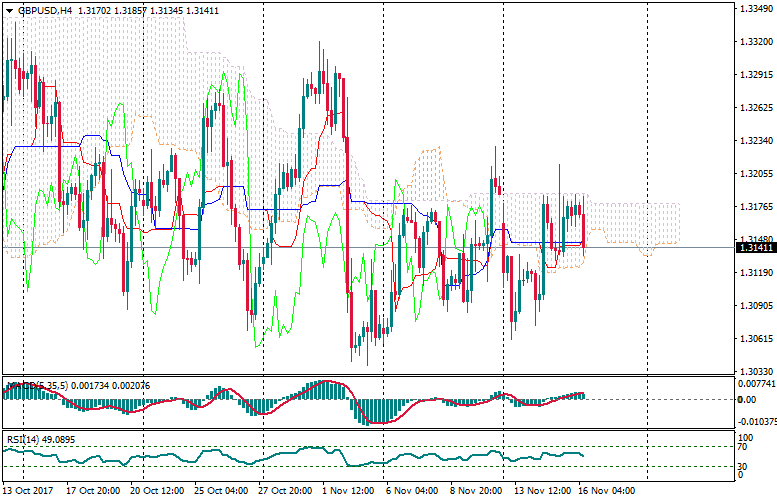Click the RSI 70 level label
Screen dimensions: 777x502
point(744,446)
